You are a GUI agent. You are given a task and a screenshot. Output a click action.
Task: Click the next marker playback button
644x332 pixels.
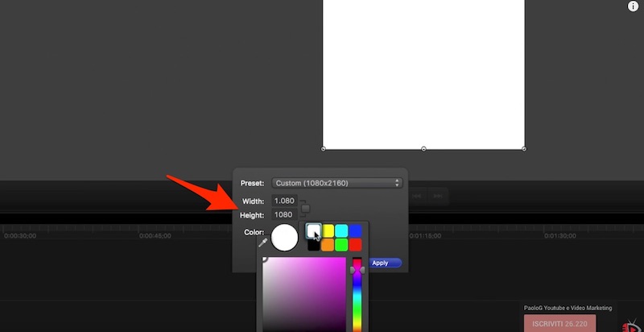(x=438, y=196)
